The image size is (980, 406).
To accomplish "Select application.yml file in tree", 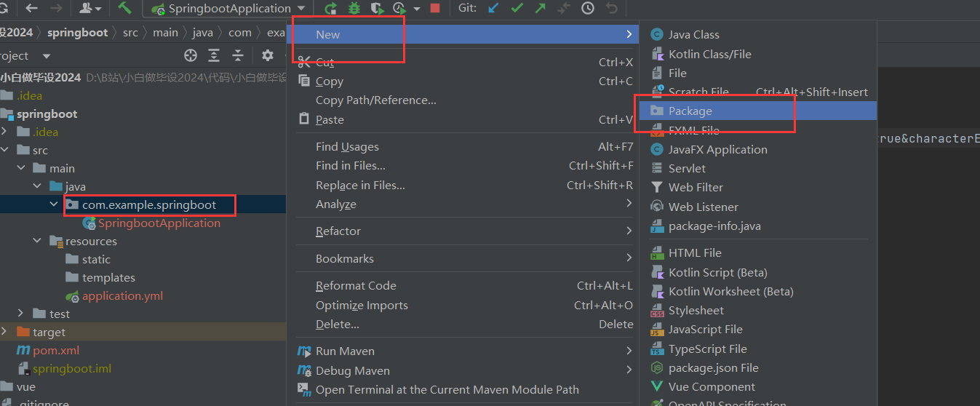I will click(122, 295).
